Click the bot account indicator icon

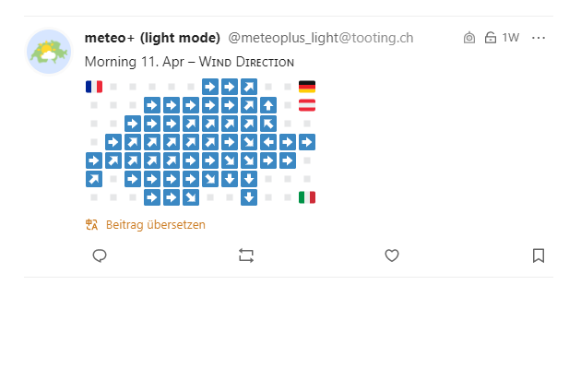469,38
